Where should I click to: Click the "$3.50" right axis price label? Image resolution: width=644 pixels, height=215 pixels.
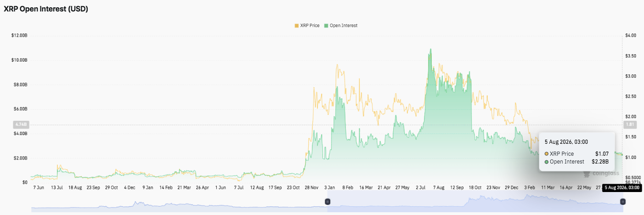[630, 56]
